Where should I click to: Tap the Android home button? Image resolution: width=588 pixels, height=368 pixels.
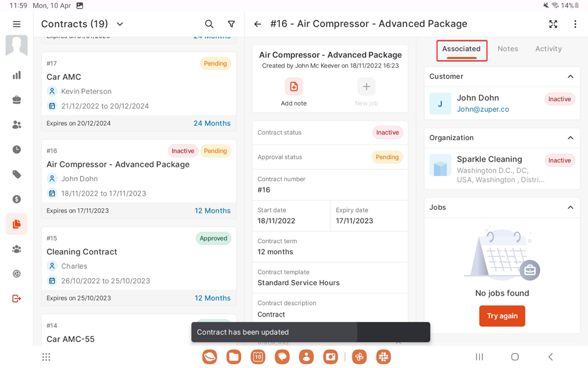[515, 357]
